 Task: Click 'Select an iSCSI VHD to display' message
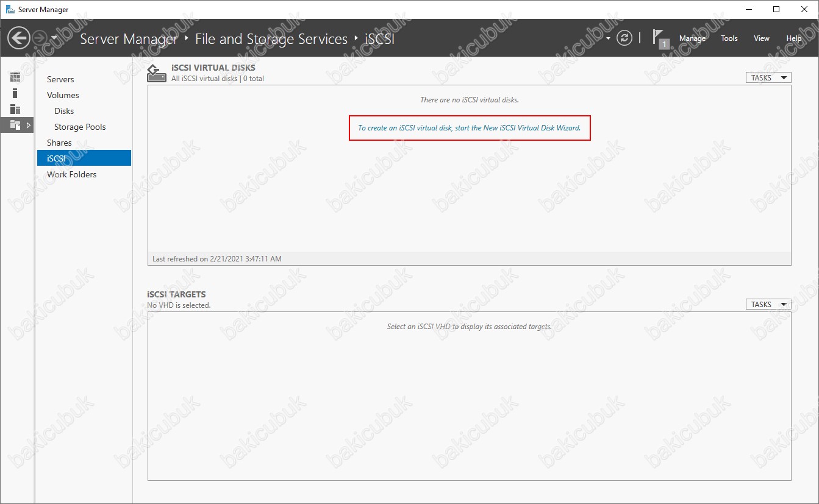click(470, 327)
